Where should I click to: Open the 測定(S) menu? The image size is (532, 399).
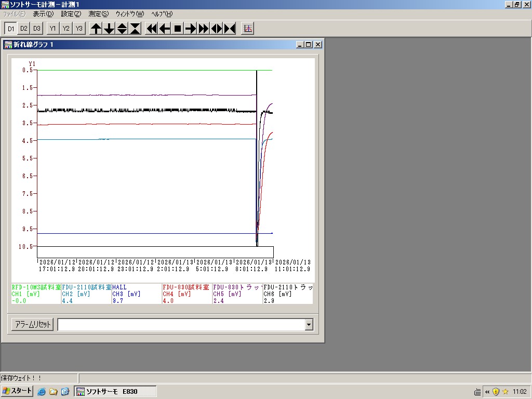click(98, 14)
